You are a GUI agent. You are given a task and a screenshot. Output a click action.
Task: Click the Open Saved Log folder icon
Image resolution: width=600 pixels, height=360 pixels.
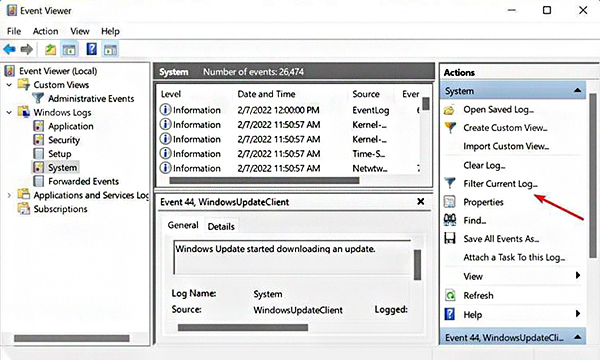tap(450, 110)
